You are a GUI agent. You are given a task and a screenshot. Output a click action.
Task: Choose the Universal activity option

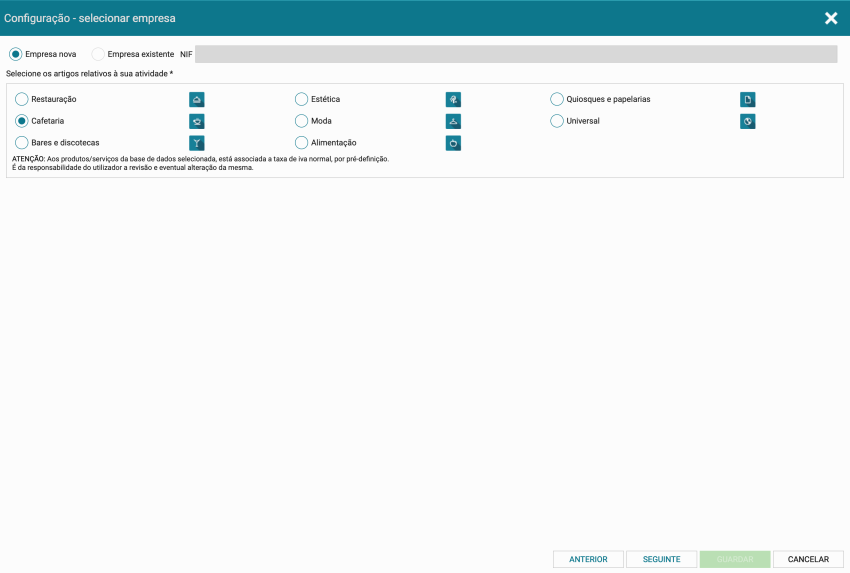click(x=558, y=121)
